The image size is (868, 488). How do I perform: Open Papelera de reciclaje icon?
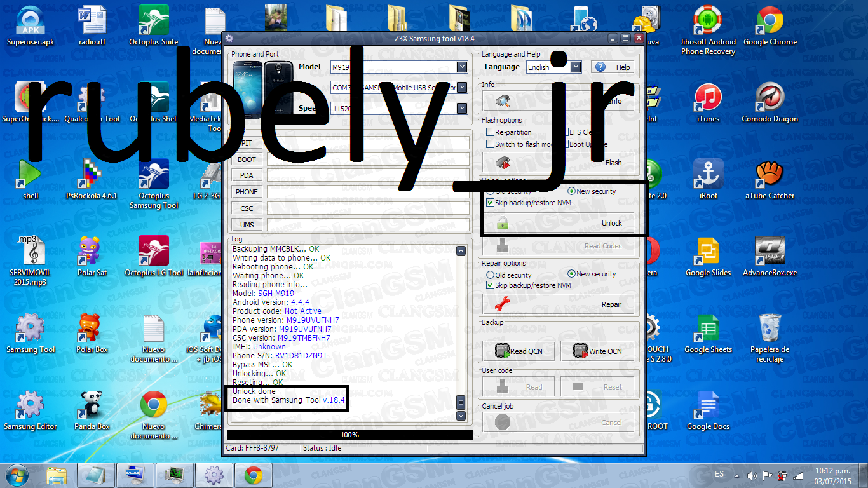click(x=770, y=338)
